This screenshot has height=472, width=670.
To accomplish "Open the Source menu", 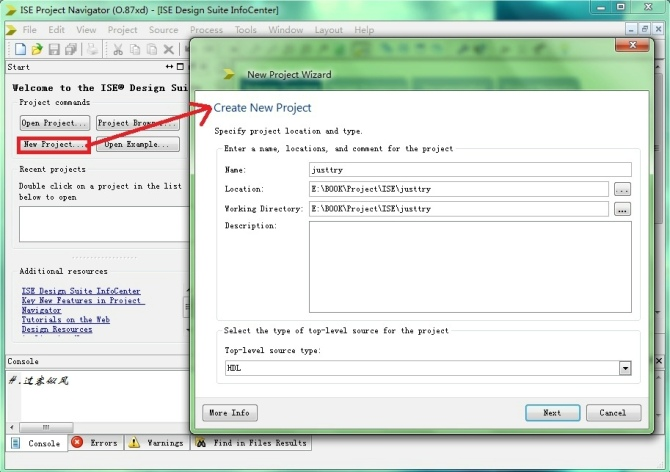I will 163,30.
